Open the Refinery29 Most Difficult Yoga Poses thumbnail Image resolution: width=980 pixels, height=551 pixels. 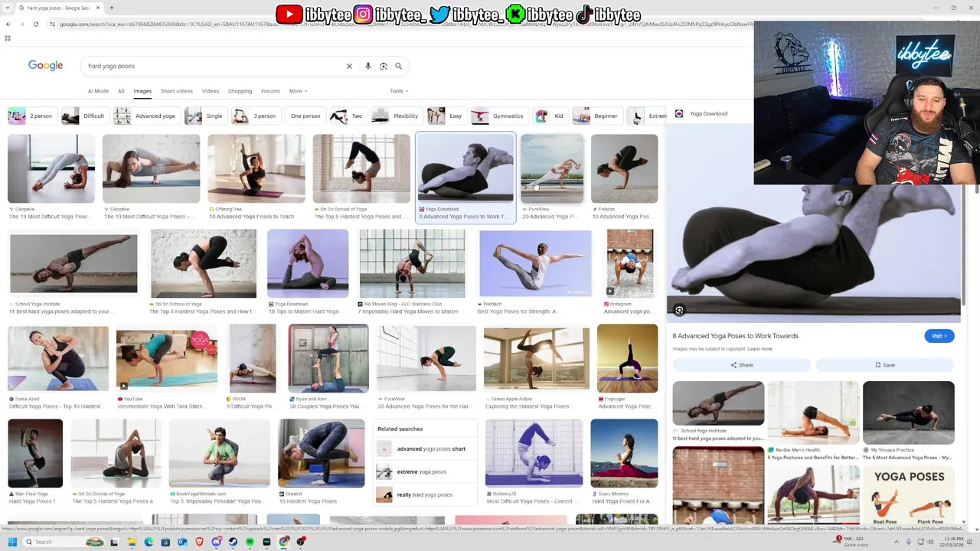pyautogui.click(x=534, y=453)
